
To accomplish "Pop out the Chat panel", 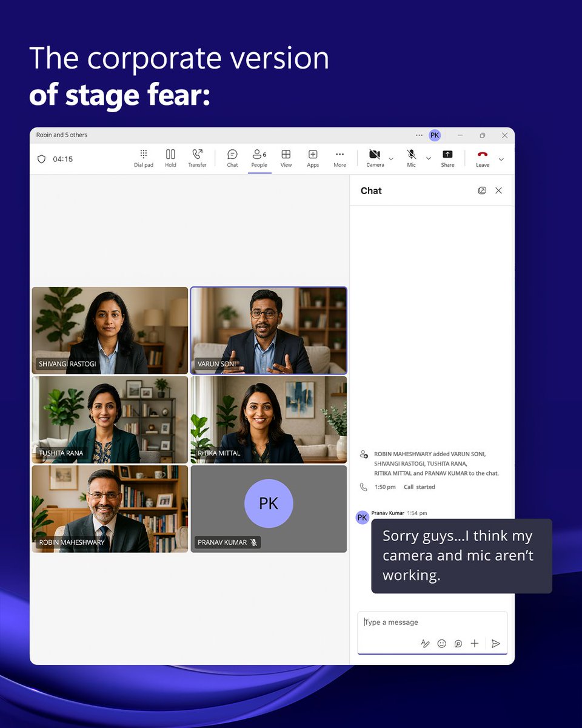I will pos(482,190).
